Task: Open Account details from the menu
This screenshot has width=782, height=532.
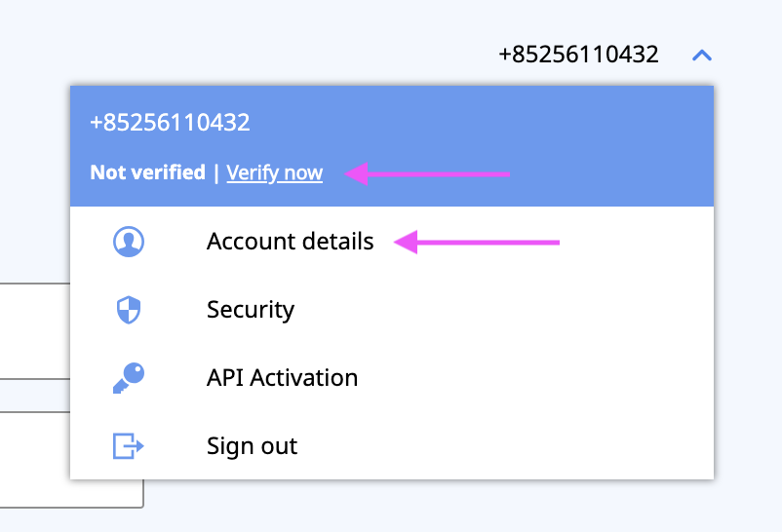Action: (290, 242)
